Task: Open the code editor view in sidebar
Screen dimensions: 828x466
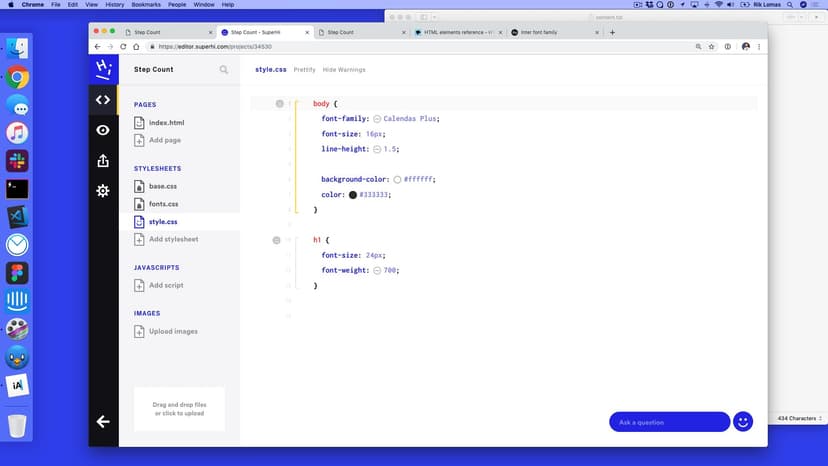Action: coord(103,100)
